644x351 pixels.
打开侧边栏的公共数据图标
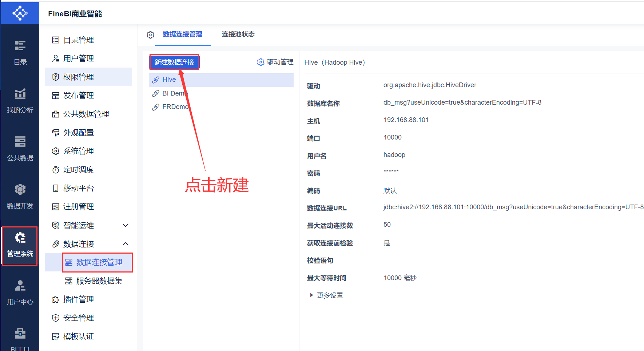[x=20, y=142]
